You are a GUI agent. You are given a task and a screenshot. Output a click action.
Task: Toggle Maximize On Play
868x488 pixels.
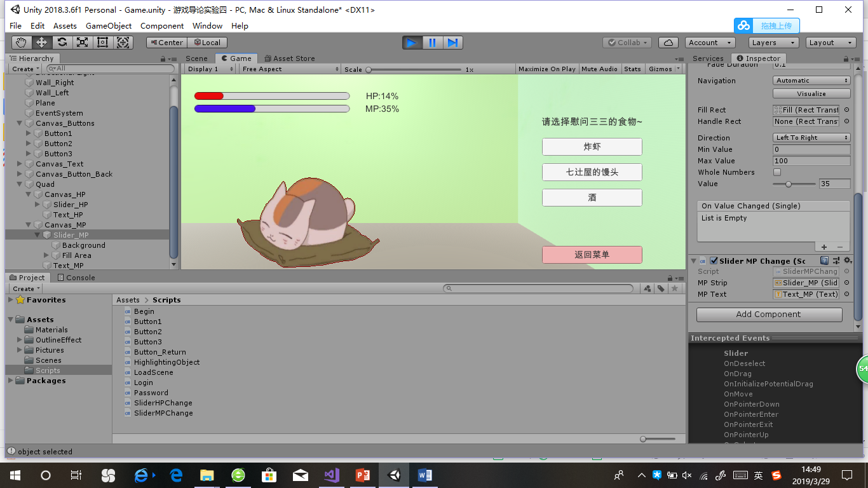tap(546, 69)
